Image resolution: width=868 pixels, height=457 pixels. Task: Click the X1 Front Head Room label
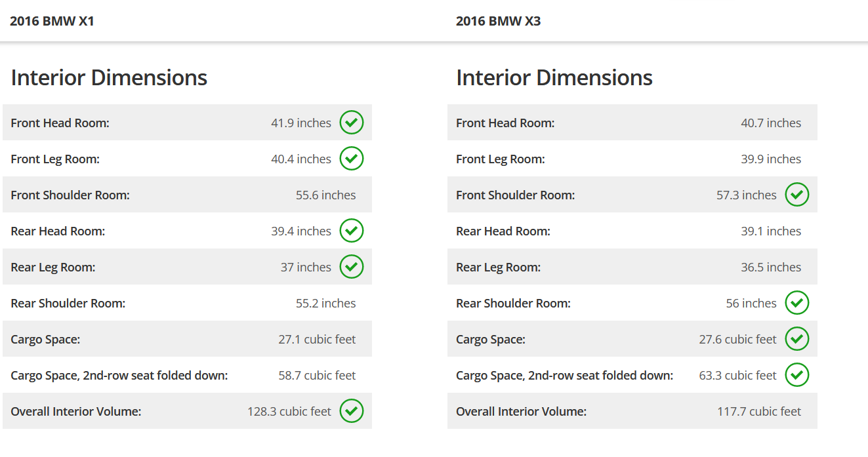(60, 123)
